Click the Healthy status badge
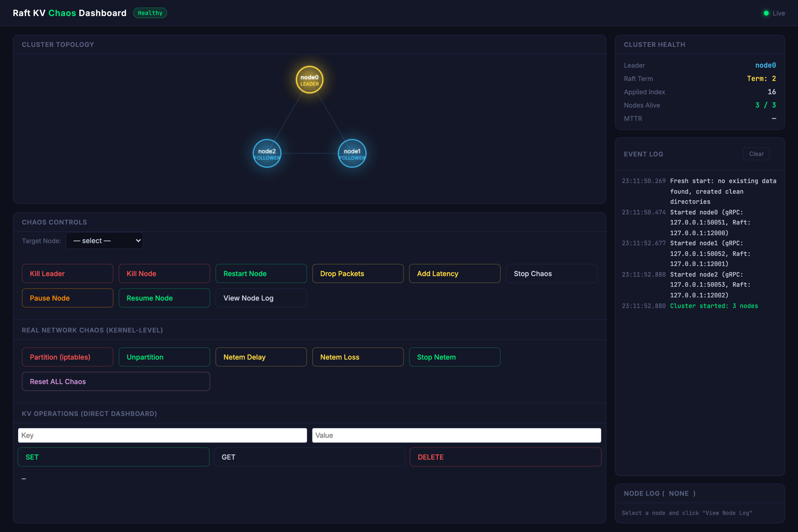798x532 pixels. (x=150, y=13)
